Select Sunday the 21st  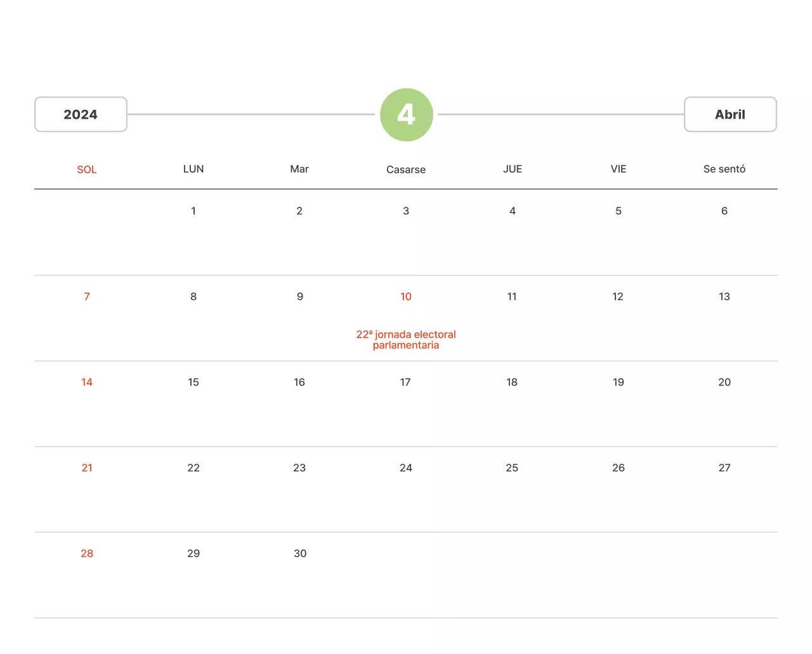click(x=87, y=468)
